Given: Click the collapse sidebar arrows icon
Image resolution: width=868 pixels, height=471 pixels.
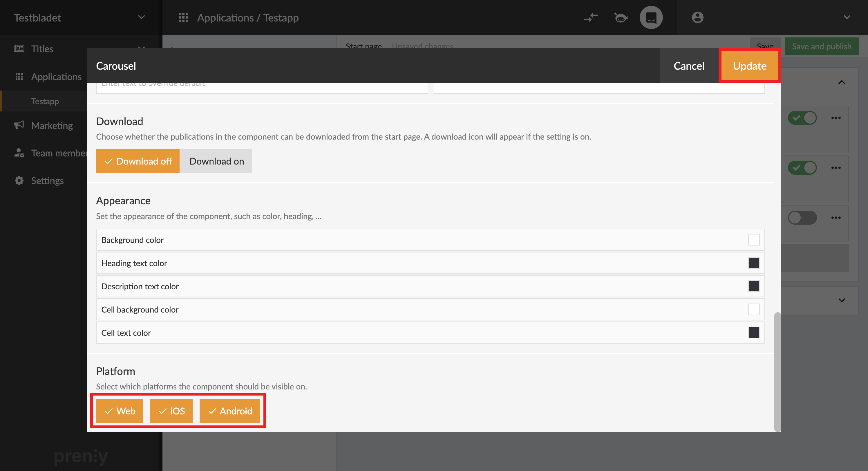Looking at the screenshot, I should pyautogui.click(x=591, y=17).
